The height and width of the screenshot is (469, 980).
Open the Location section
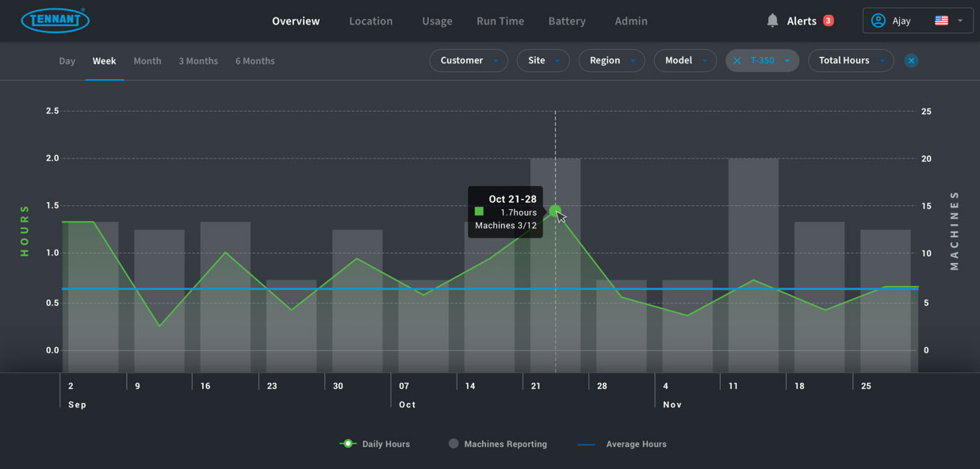tap(371, 21)
